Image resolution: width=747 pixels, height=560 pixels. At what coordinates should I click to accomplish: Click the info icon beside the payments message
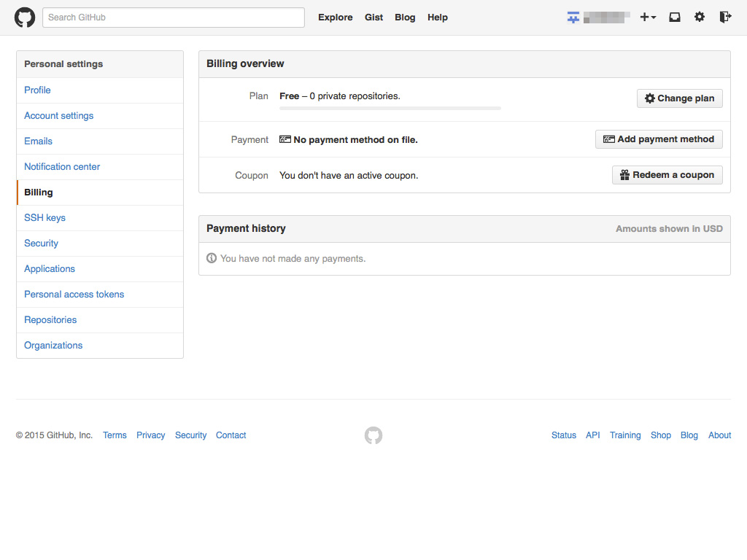tap(211, 258)
